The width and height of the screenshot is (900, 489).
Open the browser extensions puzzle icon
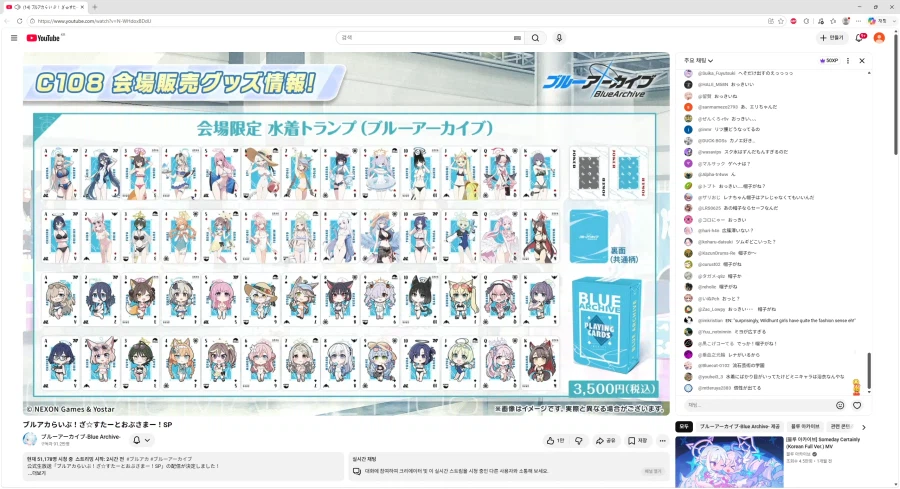(x=806, y=21)
